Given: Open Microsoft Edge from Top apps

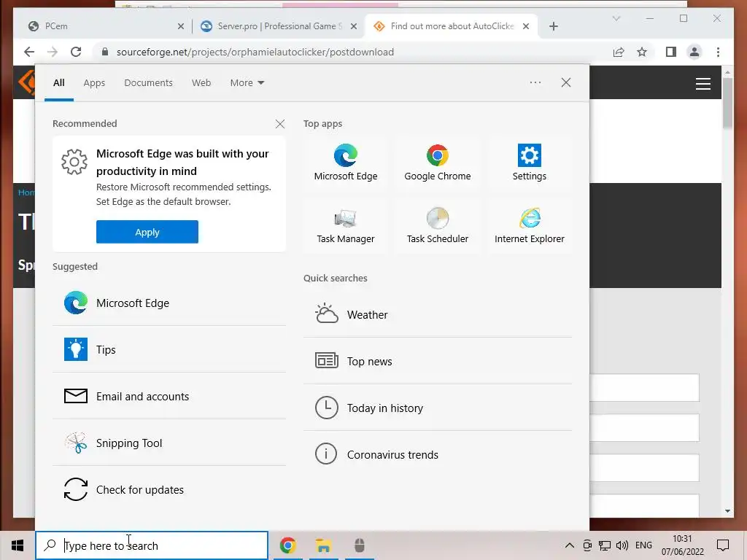Looking at the screenshot, I should point(345,163).
